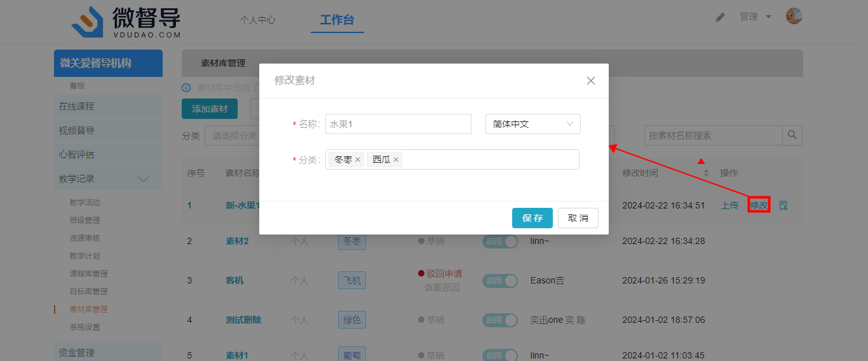
Task: Click the 保存 button
Action: [x=532, y=218]
